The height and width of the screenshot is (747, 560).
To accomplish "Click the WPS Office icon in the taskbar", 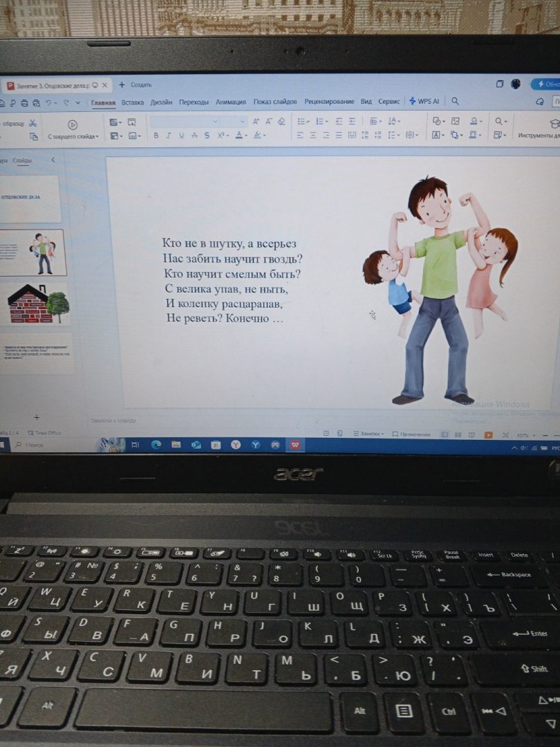I will [295, 445].
